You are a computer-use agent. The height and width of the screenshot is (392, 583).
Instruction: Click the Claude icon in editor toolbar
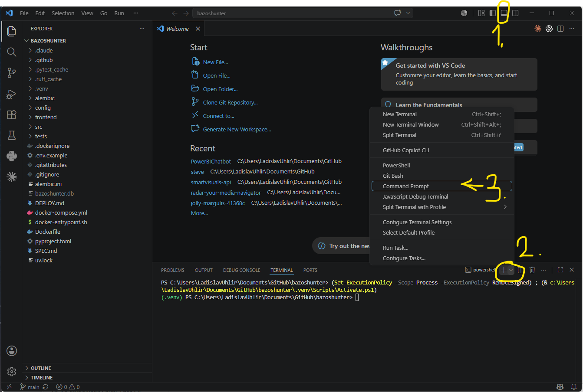point(538,29)
